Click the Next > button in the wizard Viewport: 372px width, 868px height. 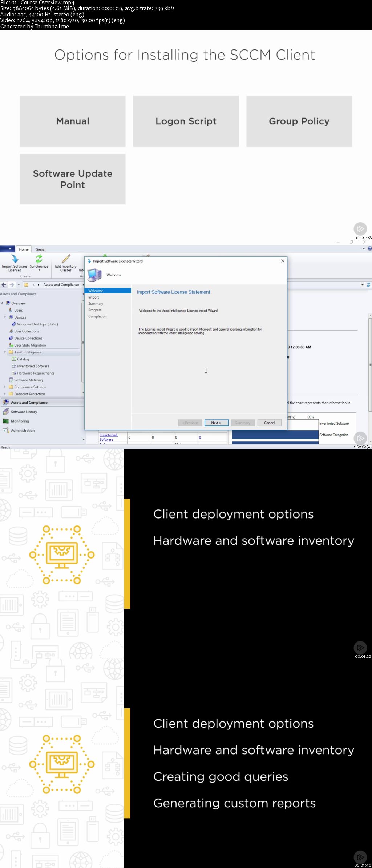pyautogui.click(x=216, y=423)
